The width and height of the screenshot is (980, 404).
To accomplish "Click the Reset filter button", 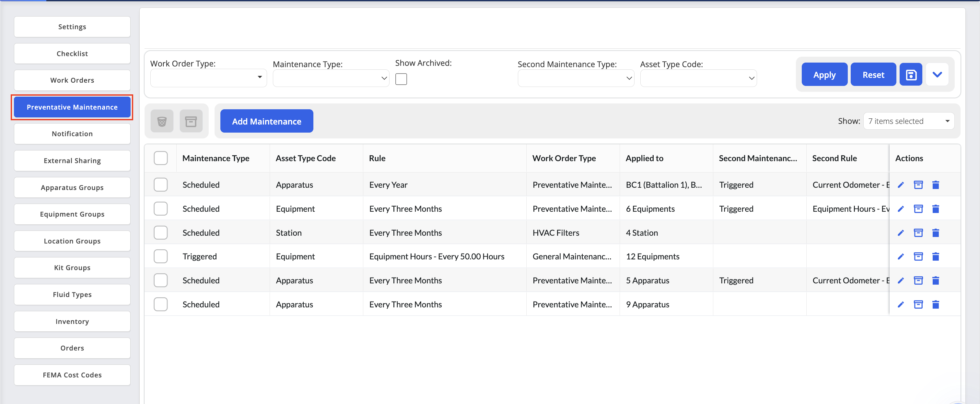I will (x=873, y=75).
